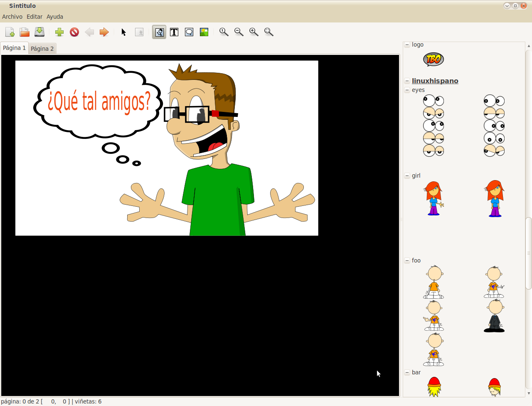Collapse the eyes category
Image resolution: width=532 pixels, height=406 pixels.
click(407, 90)
